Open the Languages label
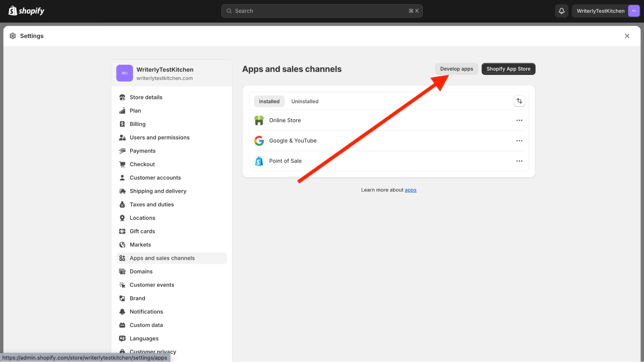This screenshot has height=362, width=644. click(144, 339)
